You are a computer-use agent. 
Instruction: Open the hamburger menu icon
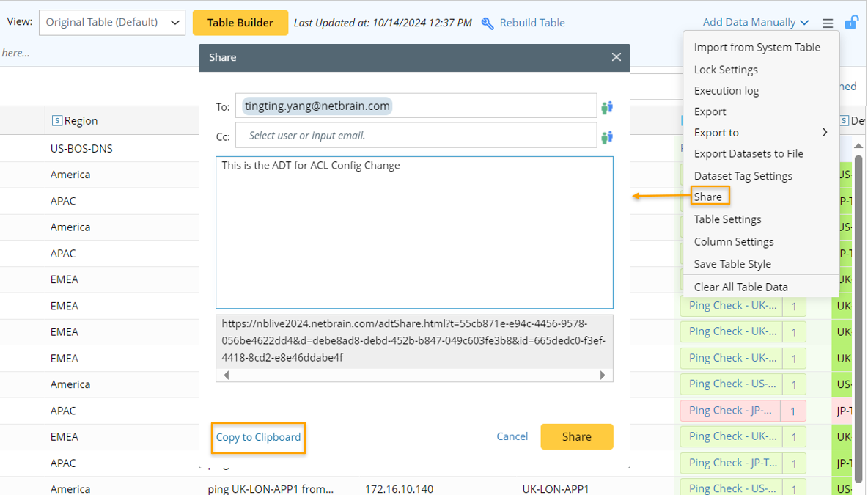(x=828, y=23)
